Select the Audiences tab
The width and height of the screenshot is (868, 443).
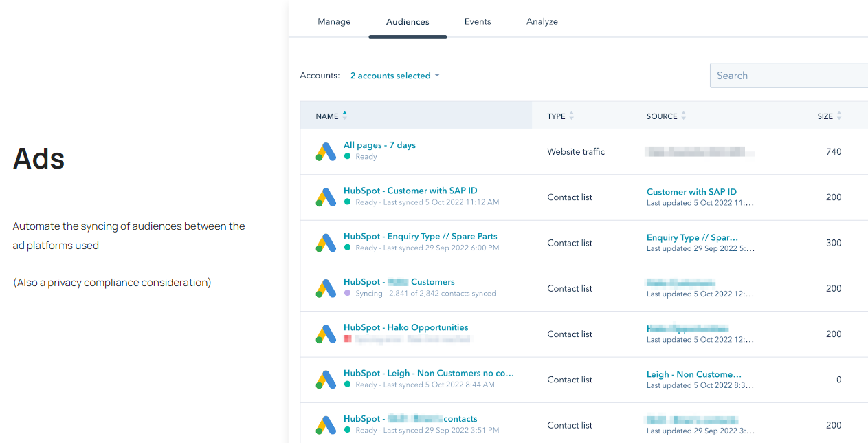pos(408,22)
